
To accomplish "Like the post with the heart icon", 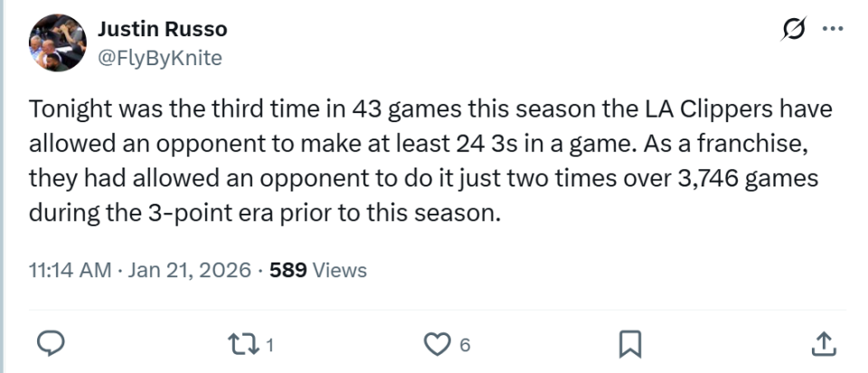I will click(437, 343).
